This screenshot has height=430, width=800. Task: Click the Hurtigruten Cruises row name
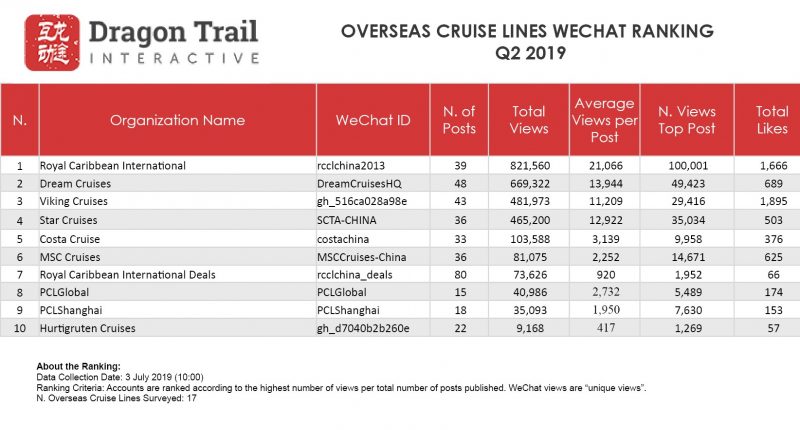click(88, 328)
